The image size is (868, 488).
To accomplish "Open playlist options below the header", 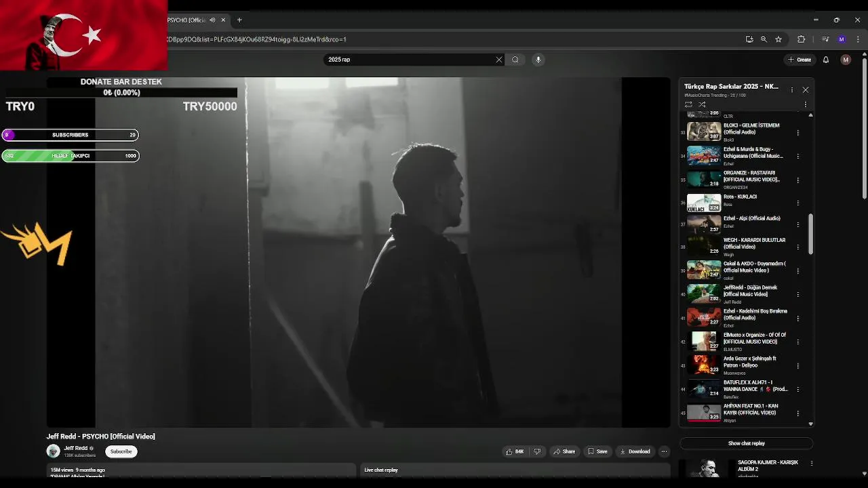I will coord(806,104).
